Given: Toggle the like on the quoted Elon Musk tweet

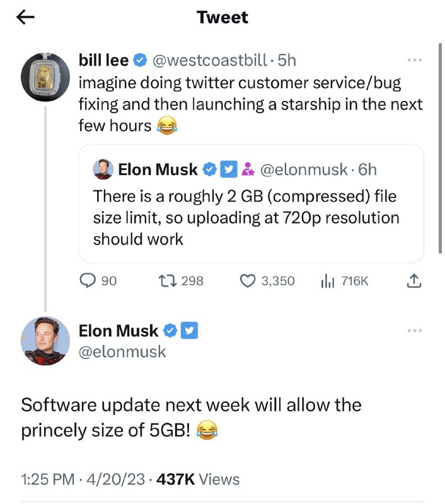Looking at the screenshot, I should click(248, 281).
